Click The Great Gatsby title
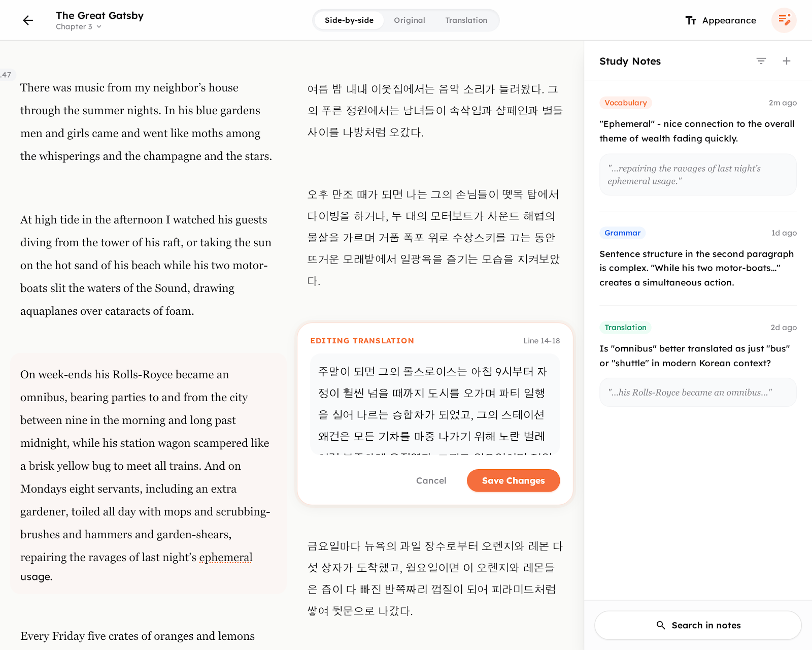812x650 pixels. pyautogui.click(x=100, y=15)
